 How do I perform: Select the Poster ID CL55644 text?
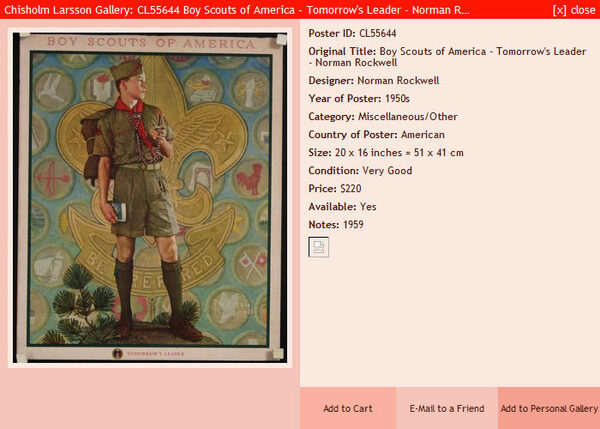click(352, 33)
